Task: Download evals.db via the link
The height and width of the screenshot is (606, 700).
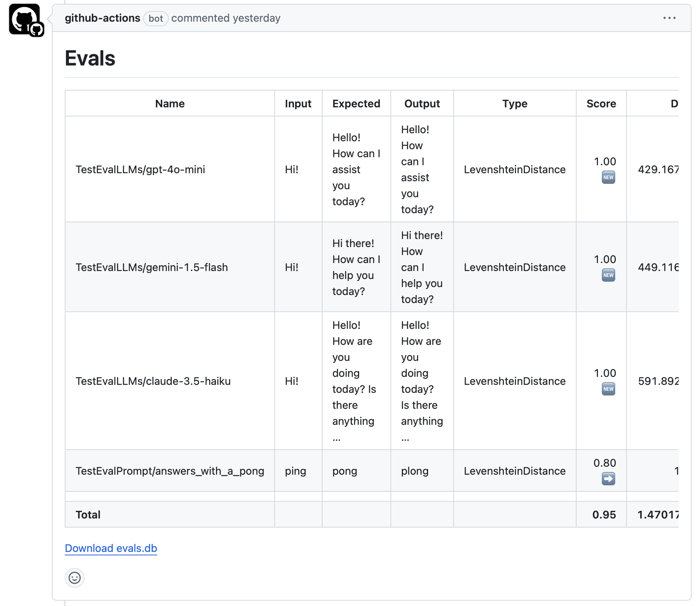Action: pos(111,548)
